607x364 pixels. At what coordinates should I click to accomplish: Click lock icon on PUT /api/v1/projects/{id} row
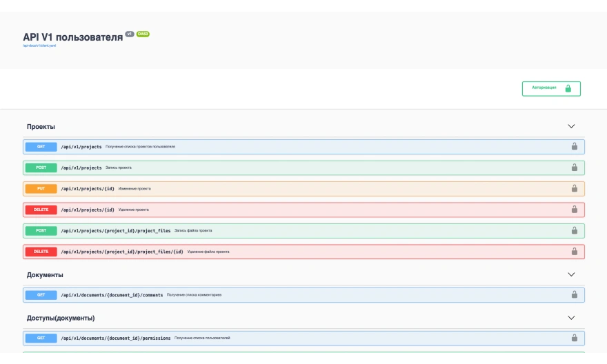click(574, 188)
